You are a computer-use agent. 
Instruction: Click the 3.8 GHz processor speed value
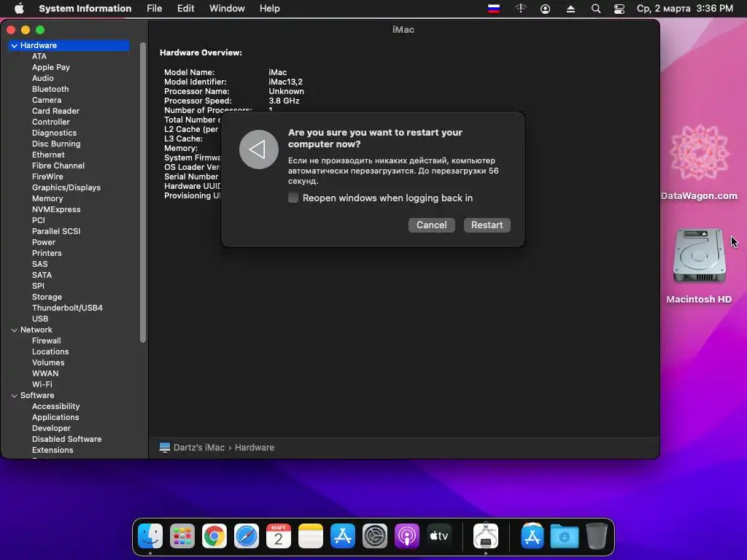click(284, 101)
